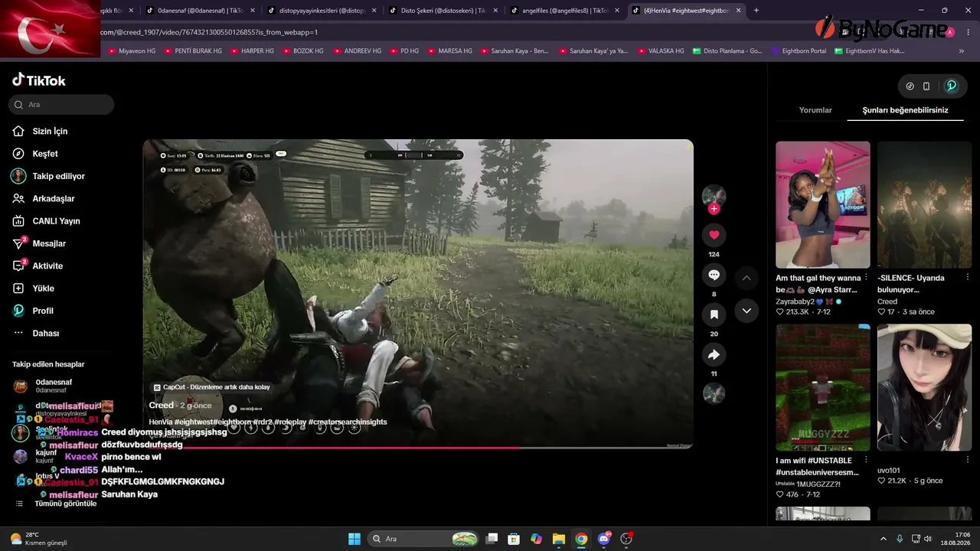Open more options for the I am wifi video
Screen dimensions: 980x551
866,461
